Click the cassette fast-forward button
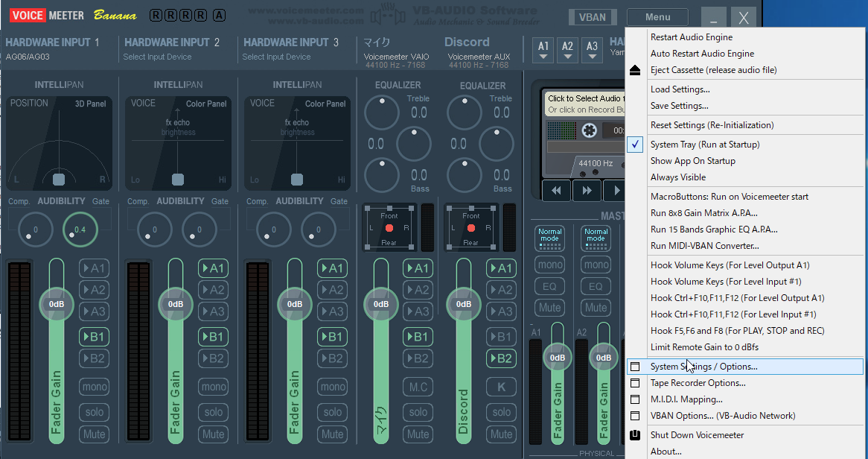This screenshot has width=868, height=459. [587, 190]
